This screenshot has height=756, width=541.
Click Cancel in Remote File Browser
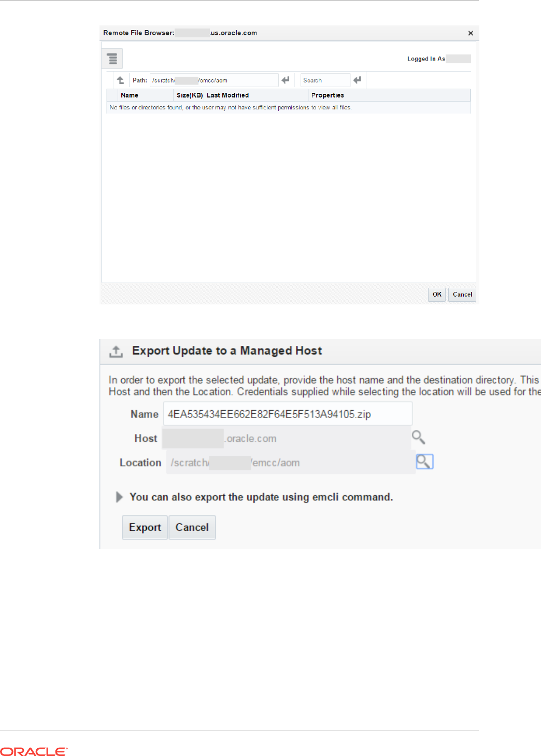(x=462, y=295)
